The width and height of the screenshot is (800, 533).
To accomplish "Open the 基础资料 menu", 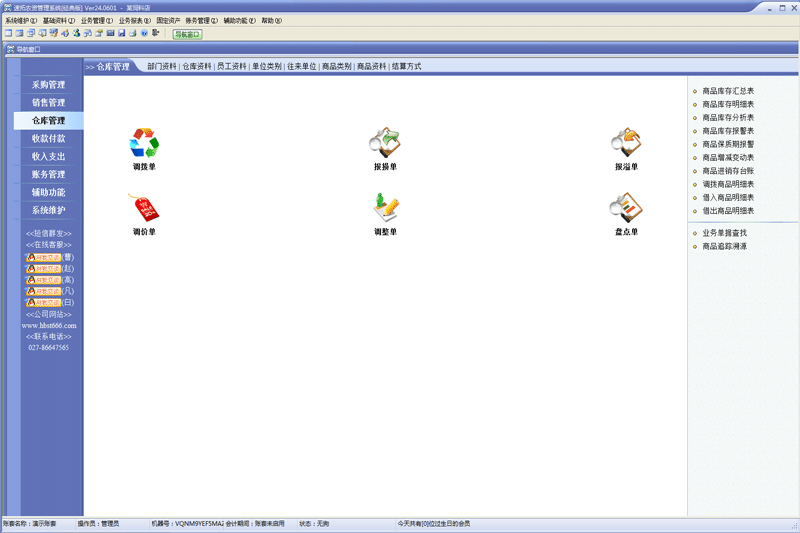I will 59,21.
